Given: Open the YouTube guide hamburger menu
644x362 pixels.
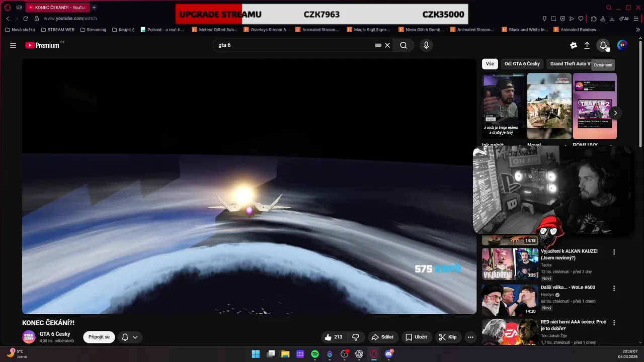Looking at the screenshot, I should tap(13, 45).
